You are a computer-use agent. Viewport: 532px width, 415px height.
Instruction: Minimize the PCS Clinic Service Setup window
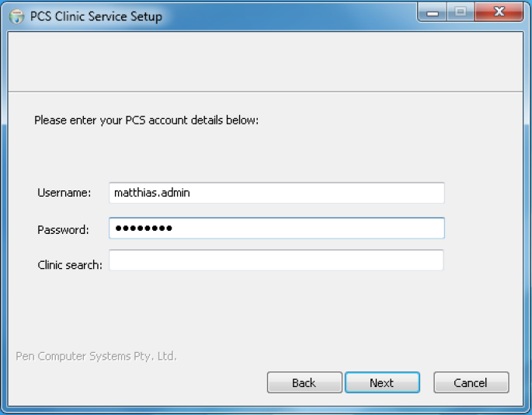click(x=433, y=12)
